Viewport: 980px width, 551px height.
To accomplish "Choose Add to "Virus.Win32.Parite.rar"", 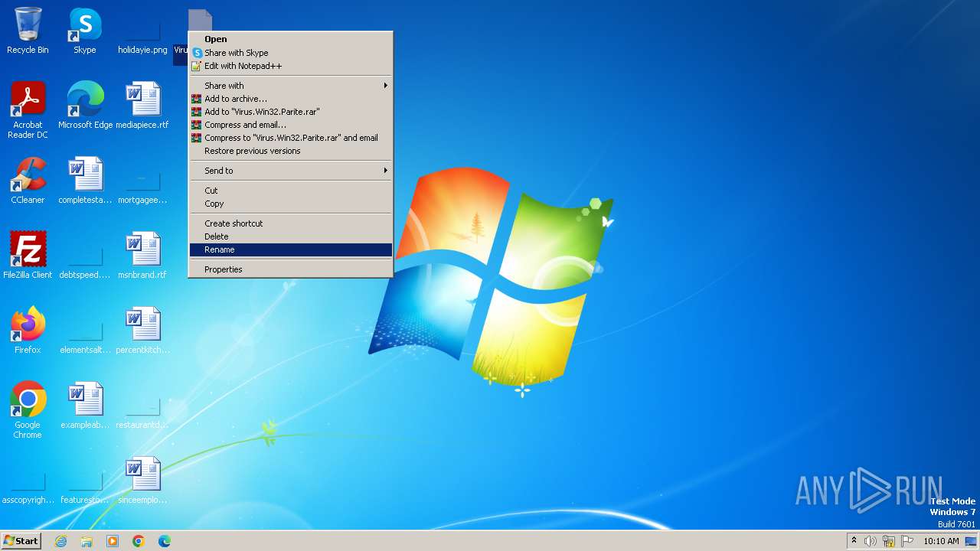I will pos(291,112).
